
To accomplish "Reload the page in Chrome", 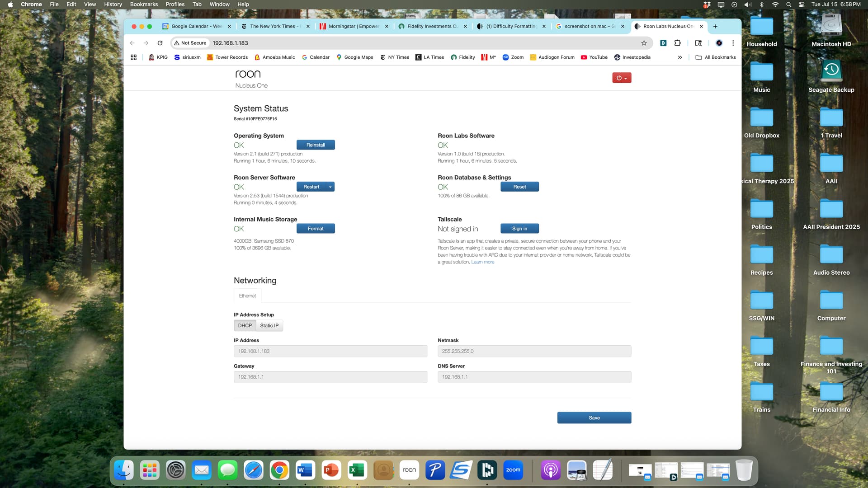I will coord(160,43).
